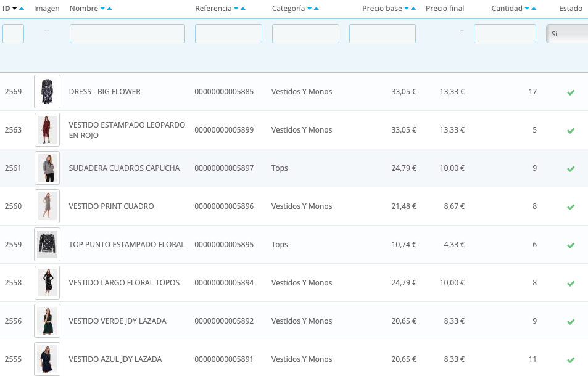This screenshot has height=376, width=588.
Task: Open product VESTIDO PRINT CUADRO
Action: tap(112, 206)
